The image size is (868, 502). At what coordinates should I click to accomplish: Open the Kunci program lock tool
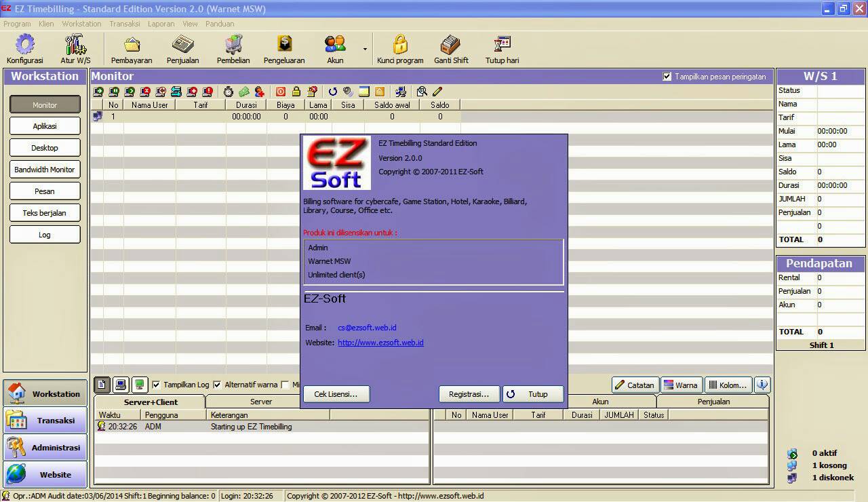(x=400, y=47)
